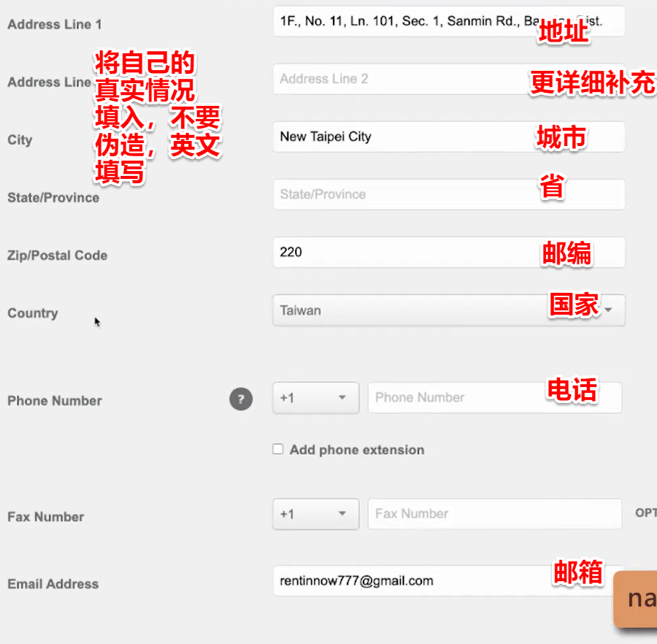
Task: Open the Country dropdown showing Taiwan
Action: [449, 310]
